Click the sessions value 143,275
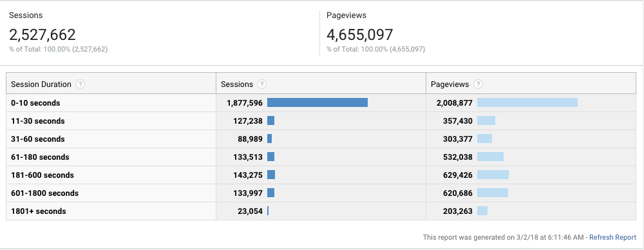This screenshot has height=250, width=644. (x=247, y=175)
